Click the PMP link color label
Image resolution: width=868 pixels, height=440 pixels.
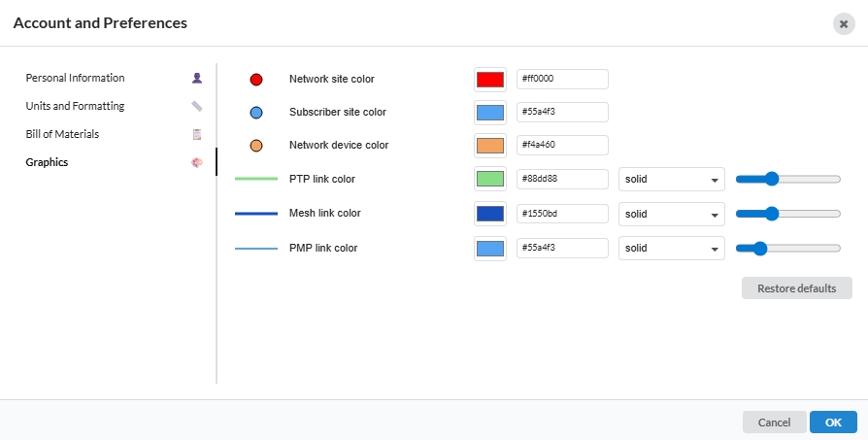(x=323, y=248)
